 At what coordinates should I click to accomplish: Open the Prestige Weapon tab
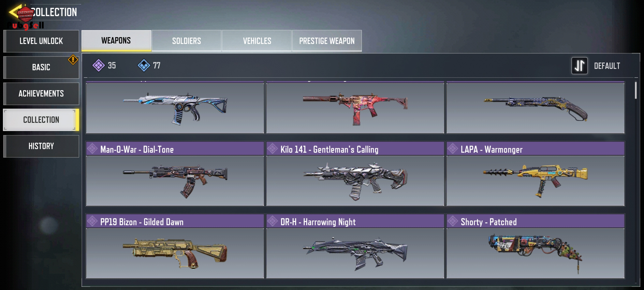click(x=327, y=41)
